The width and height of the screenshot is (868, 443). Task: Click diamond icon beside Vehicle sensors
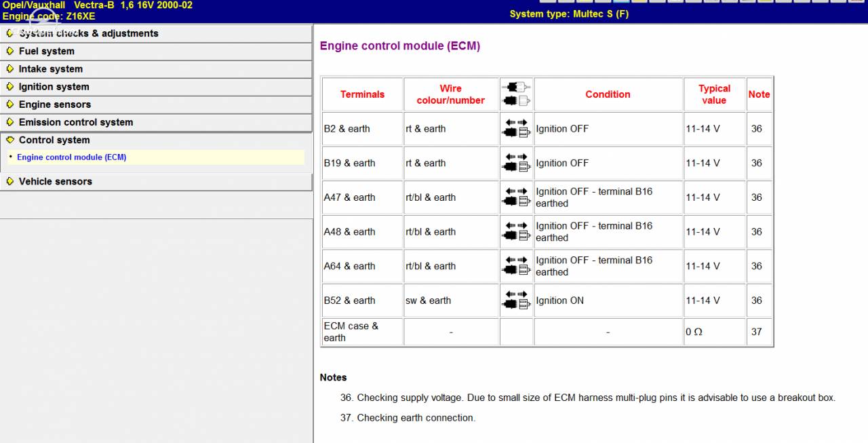[9, 181]
